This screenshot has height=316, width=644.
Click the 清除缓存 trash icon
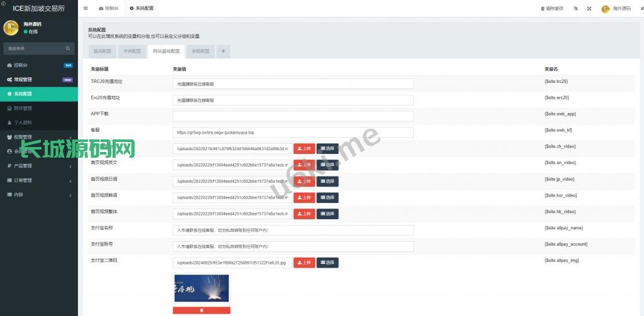(x=543, y=9)
